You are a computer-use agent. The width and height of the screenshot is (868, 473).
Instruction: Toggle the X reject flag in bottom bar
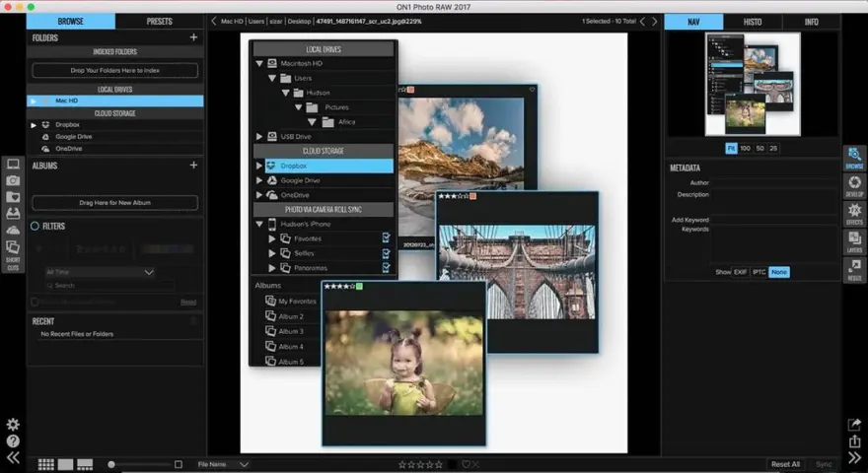point(475,465)
